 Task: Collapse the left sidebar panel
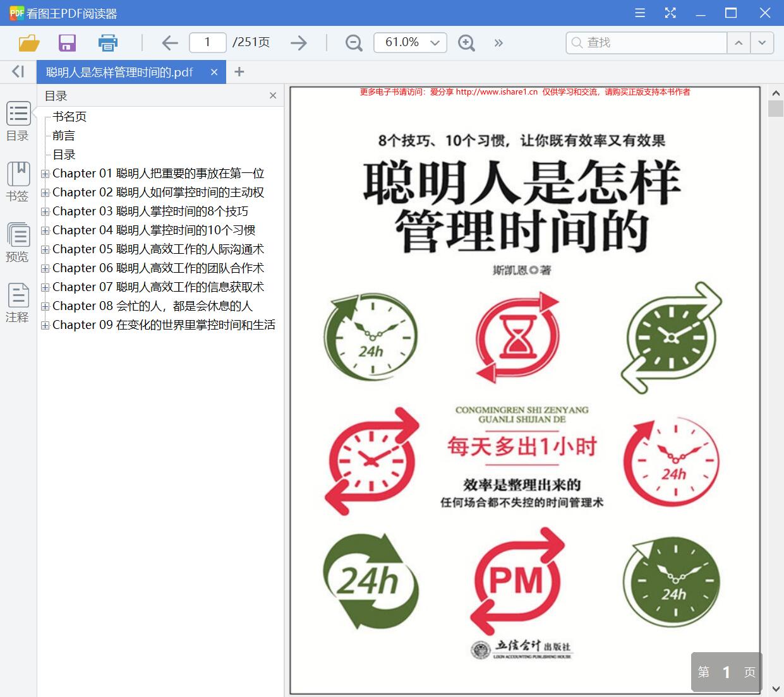[18, 72]
